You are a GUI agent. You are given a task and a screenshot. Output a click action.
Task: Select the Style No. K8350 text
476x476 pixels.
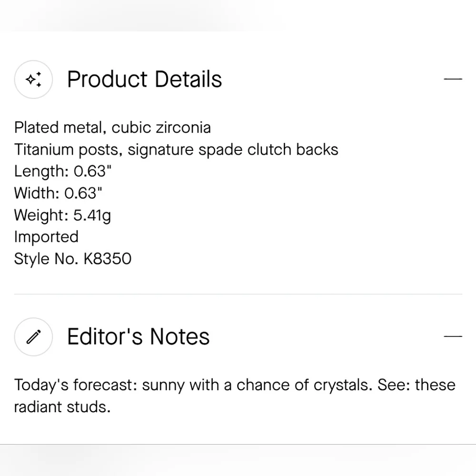pos(73,259)
